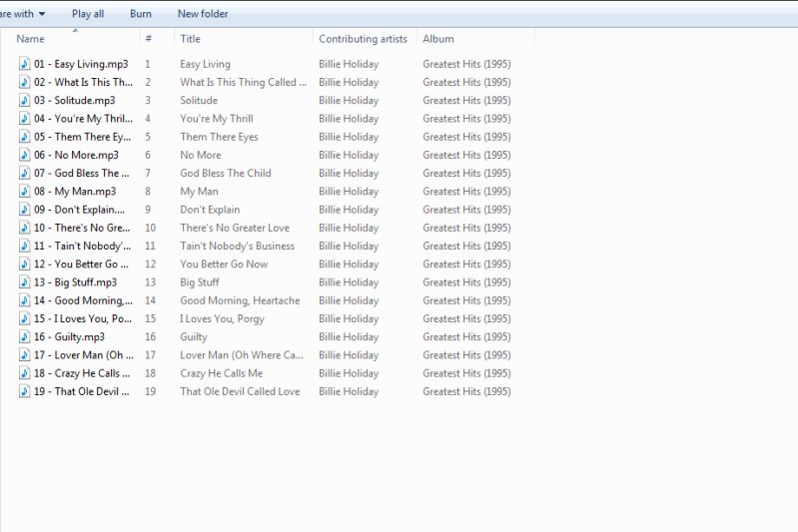Select the file icon for 17 - Lover Man (Oh...
This screenshot has height=532, width=798.
pos(24,355)
